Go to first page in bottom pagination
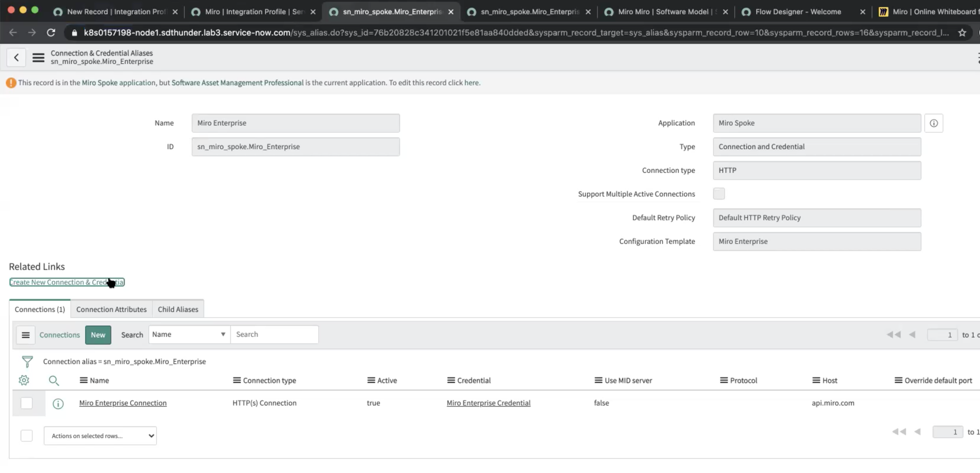The image size is (980, 473). 899,432
